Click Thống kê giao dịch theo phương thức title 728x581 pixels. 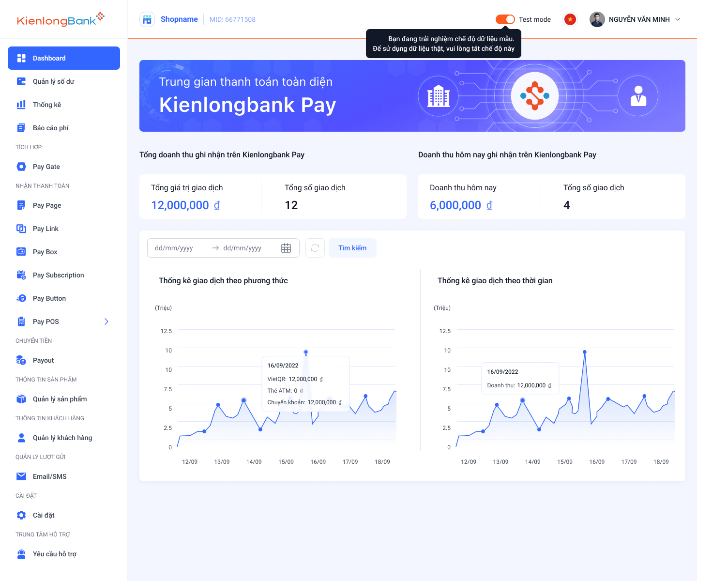223,281
